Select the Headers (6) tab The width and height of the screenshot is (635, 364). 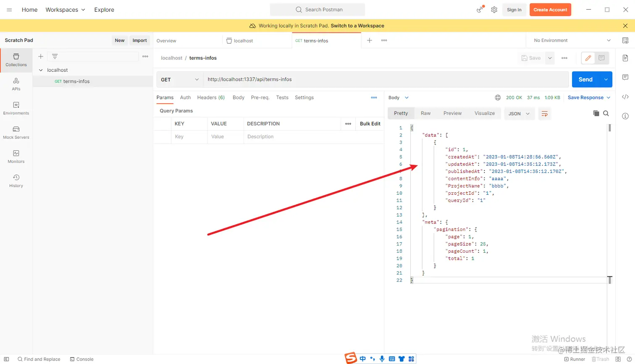211,97
